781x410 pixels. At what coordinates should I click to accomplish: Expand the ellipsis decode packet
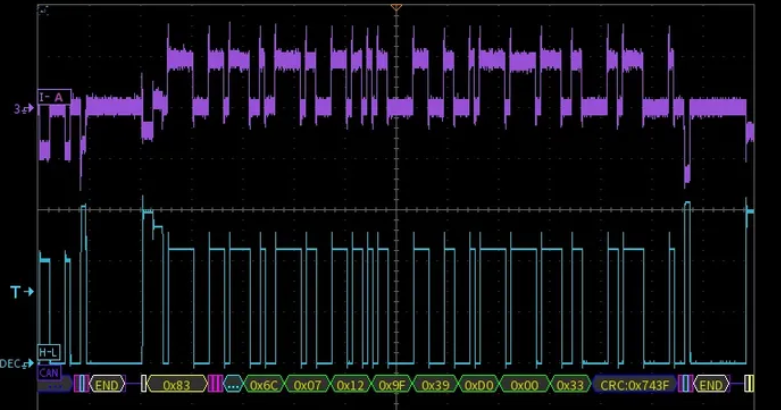(x=234, y=384)
